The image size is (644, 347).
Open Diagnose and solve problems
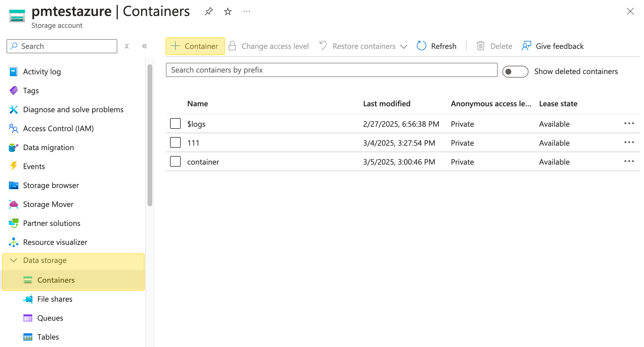tap(73, 110)
